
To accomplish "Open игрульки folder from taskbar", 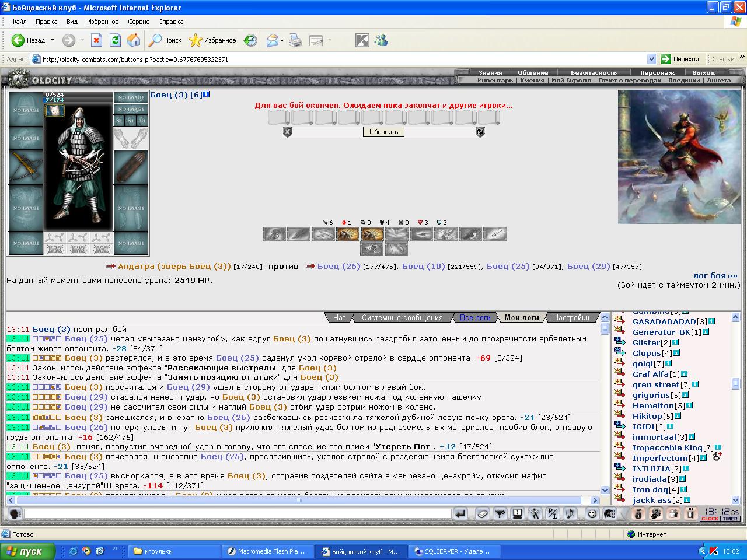I will (175, 551).
